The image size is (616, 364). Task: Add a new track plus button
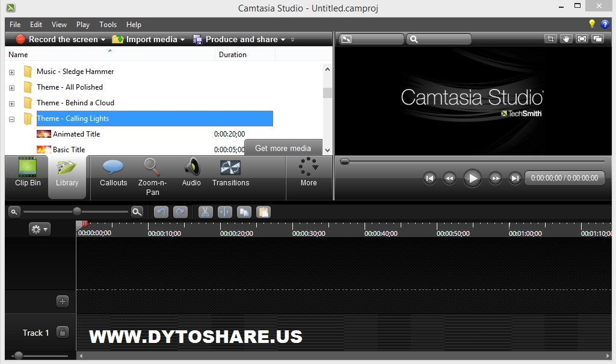63,301
